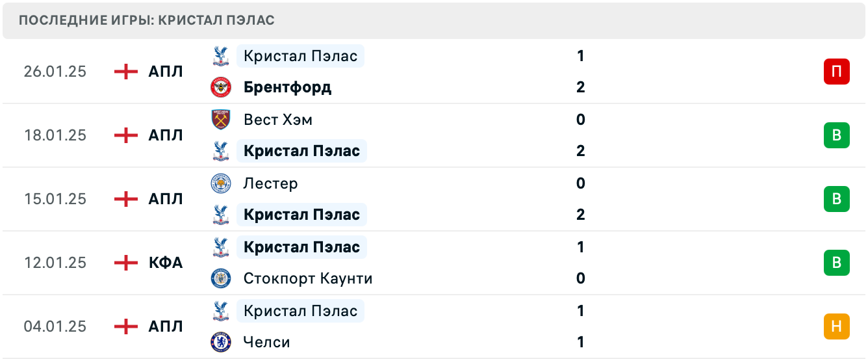Select the 15.01.25 match date
The height and width of the screenshot is (359, 868).
pos(55,199)
